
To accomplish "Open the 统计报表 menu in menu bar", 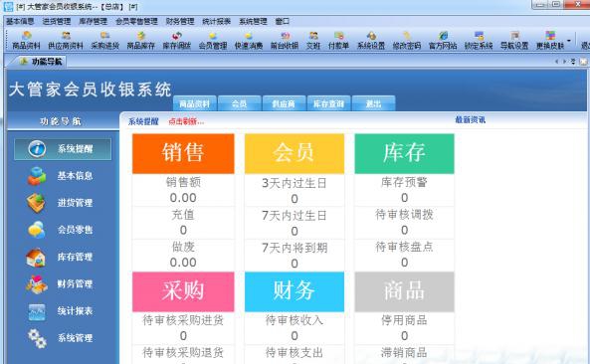I will point(216,22).
